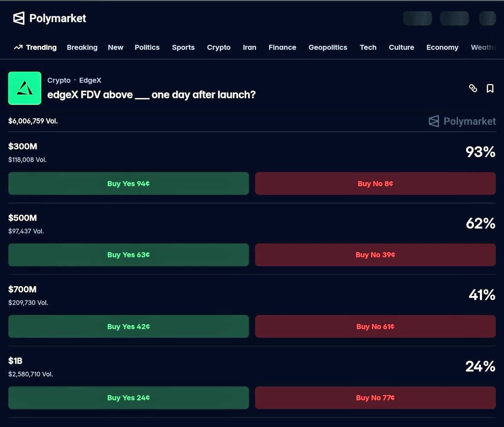This screenshot has height=427, width=504.
Task: Click Buy Yes 63¢ for $500M
Action: (128, 255)
